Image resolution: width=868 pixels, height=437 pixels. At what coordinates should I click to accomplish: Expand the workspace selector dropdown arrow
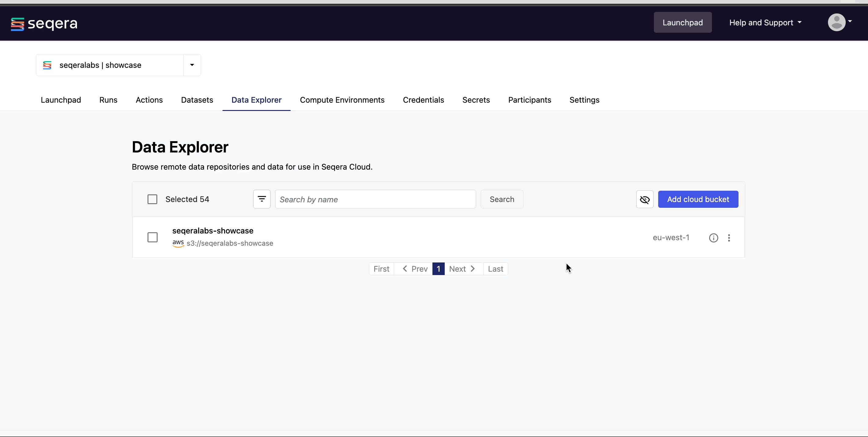pyautogui.click(x=192, y=65)
